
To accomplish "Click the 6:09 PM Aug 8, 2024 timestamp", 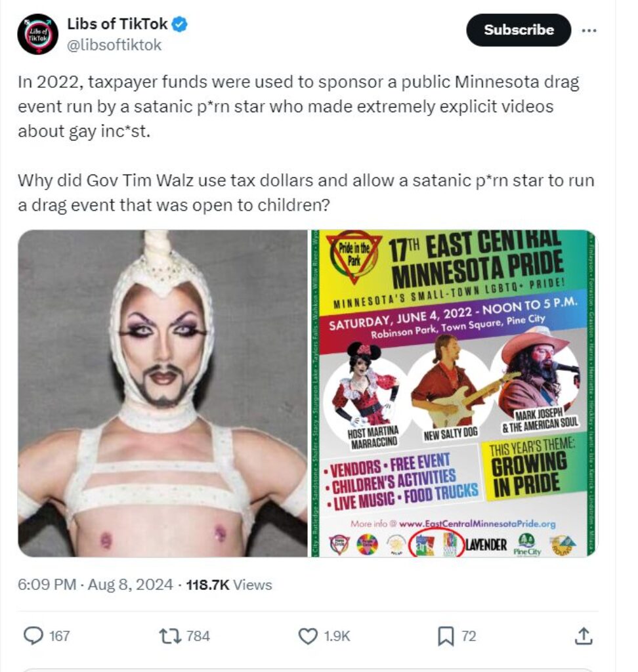I will tap(95, 585).
